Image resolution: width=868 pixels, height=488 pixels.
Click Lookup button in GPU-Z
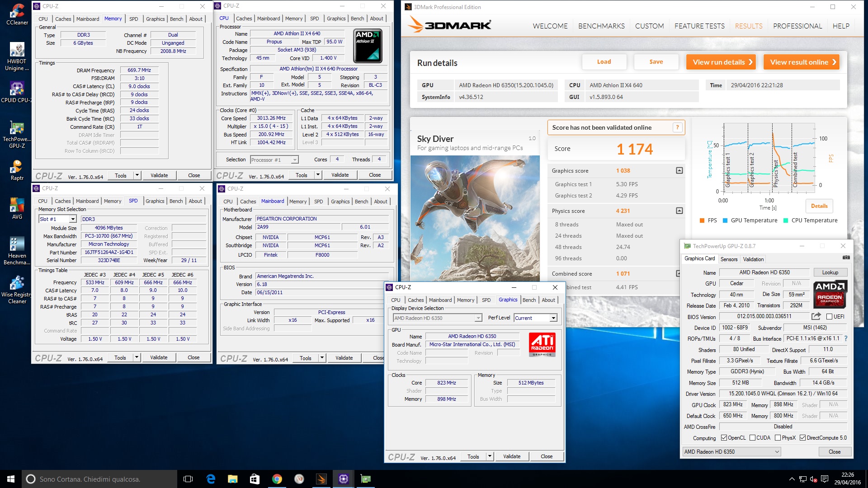[830, 272]
